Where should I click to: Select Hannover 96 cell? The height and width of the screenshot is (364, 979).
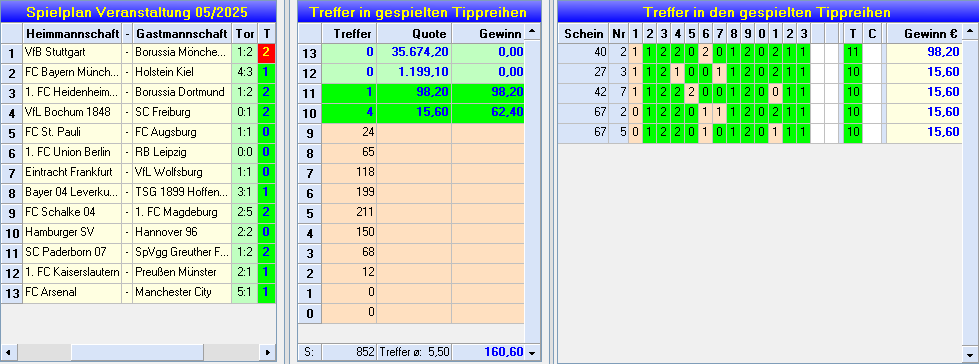point(182,233)
